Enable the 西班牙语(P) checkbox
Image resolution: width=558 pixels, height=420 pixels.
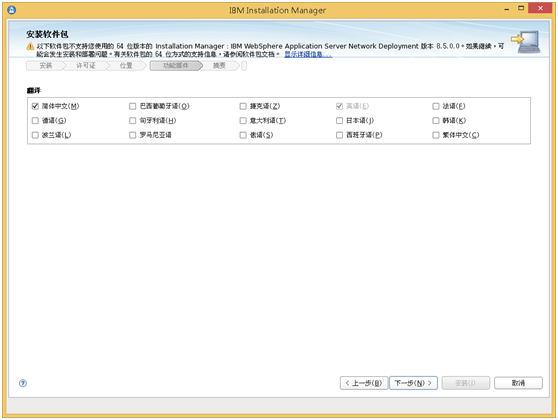pos(339,135)
